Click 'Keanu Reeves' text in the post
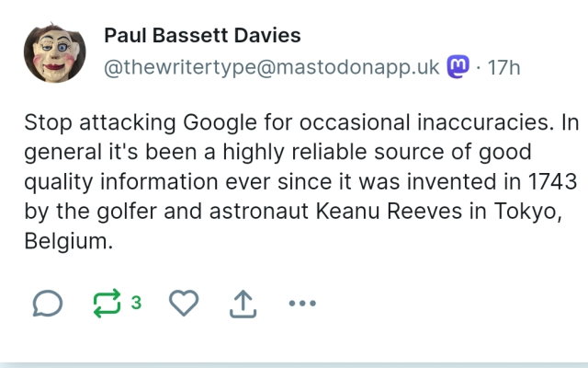The width and height of the screenshot is (588, 368). [389, 211]
